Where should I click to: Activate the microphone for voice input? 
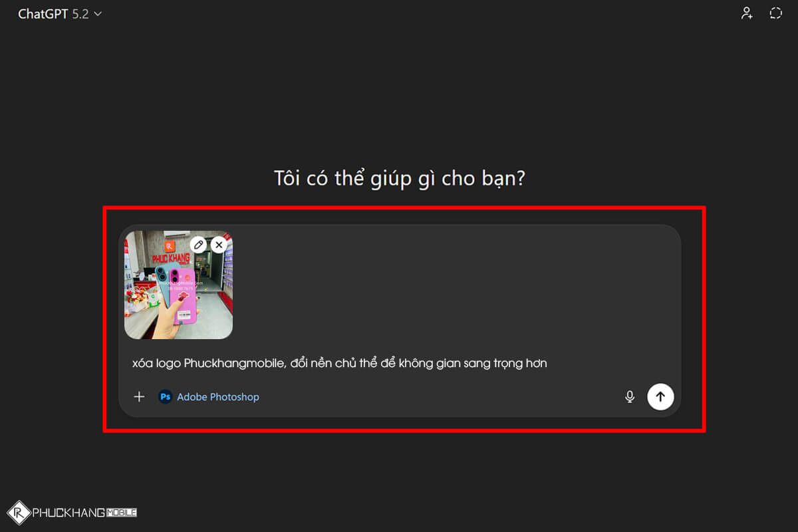[629, 396]
